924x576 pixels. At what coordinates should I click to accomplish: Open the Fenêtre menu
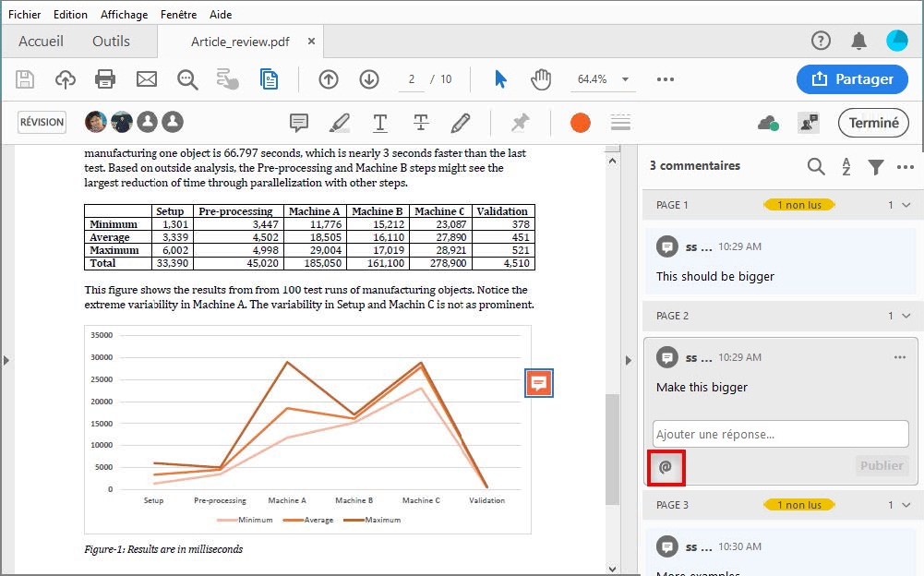point(178,14)
